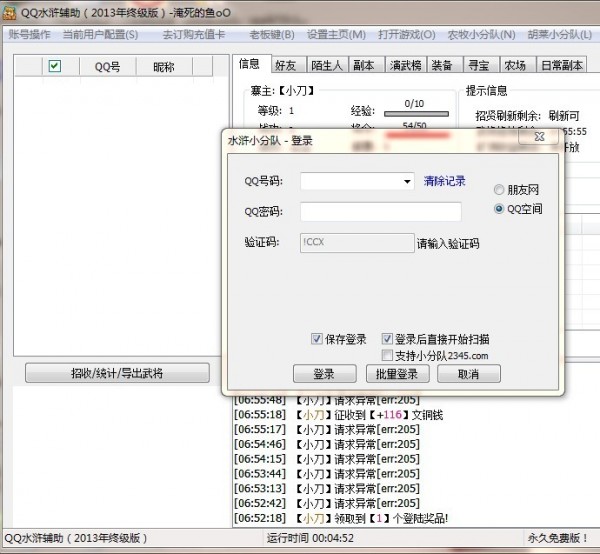Toggle the select-all checkbox in account list header
Image resolution: width=600 pixels, height=554 pixels.
[55, 66]
